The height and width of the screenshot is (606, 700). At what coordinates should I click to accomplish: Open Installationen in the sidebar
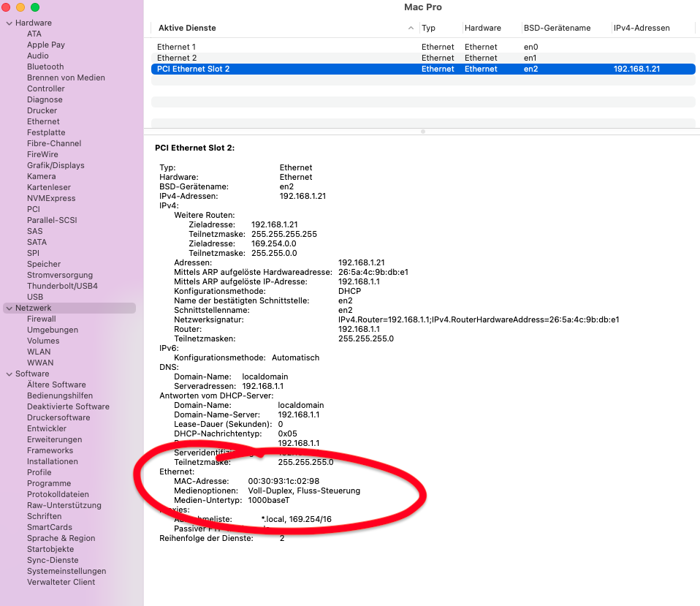pos(52,461)
